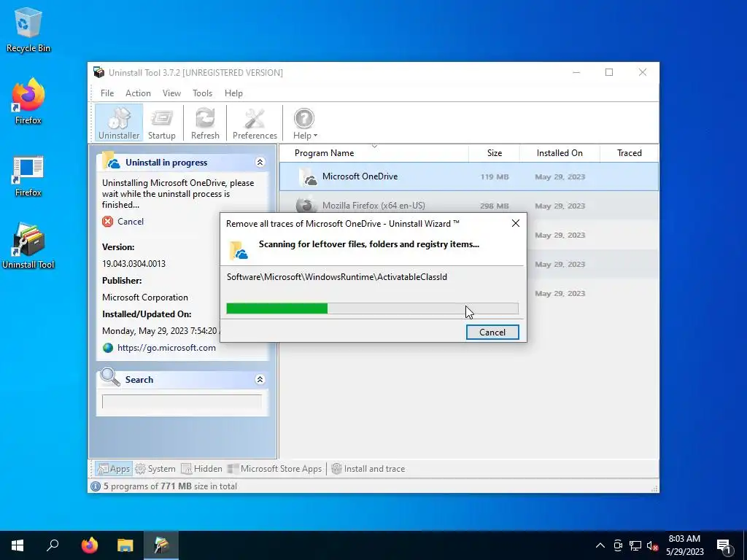
Task: Click the OneDrive icon in sidebar header
Action: (x=111, y=160)
